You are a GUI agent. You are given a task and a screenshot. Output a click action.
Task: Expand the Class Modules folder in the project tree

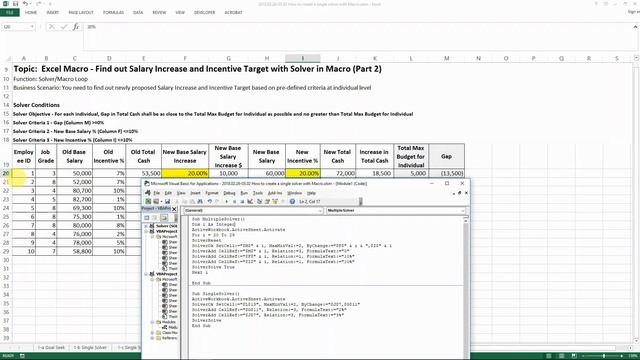(152, 333)
